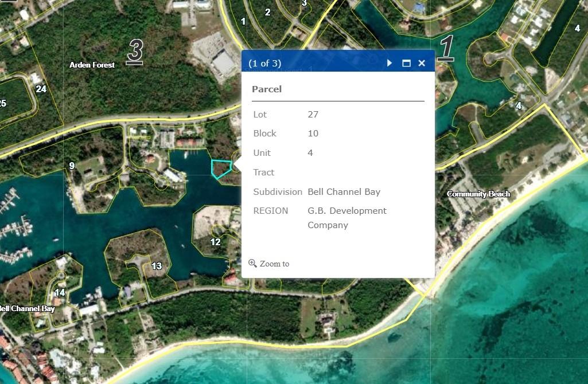The height and width of the screenshot is (384, 588).
Task: Select the parcel labeled 14
Action: [60, 293]
